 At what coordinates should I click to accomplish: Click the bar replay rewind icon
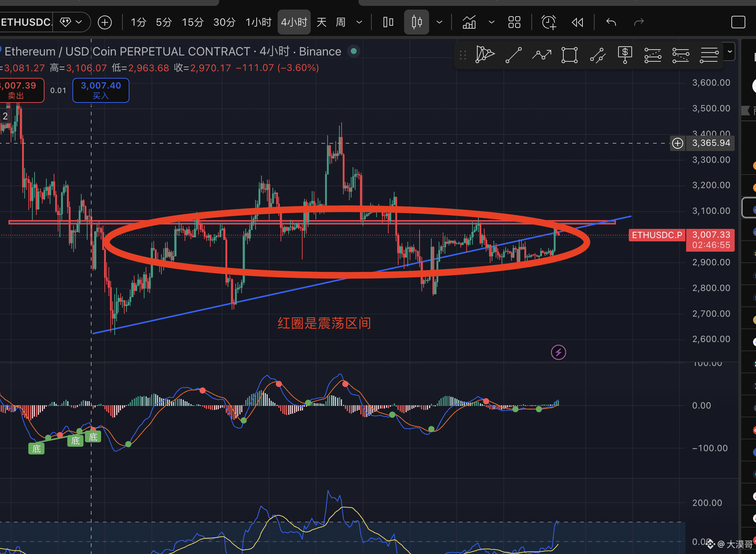pos(577,22)
